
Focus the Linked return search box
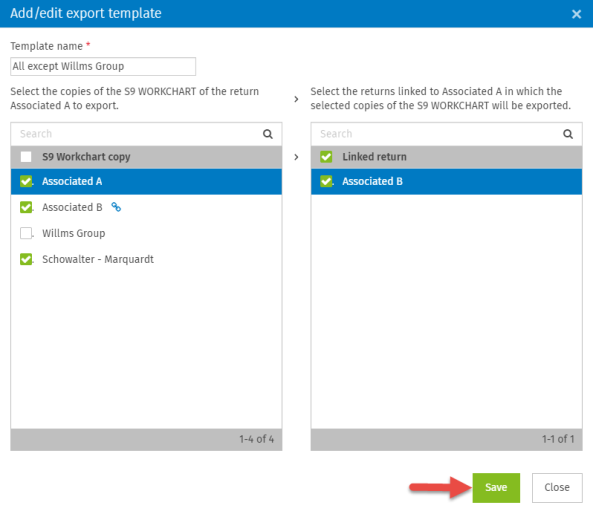(x=436, y=134)
